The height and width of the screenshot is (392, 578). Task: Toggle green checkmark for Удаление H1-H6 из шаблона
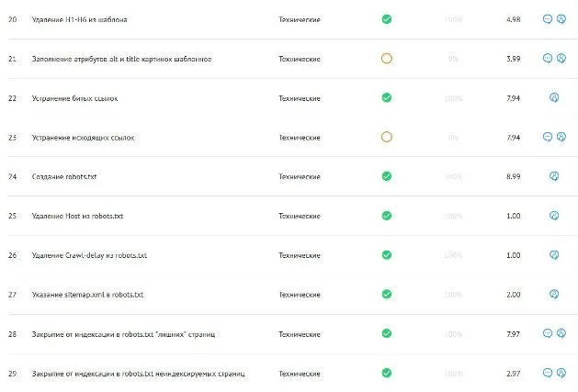(x=386, y=19)
